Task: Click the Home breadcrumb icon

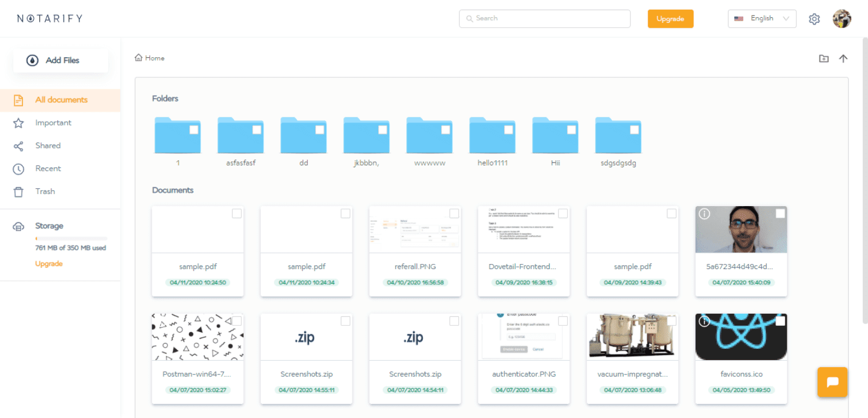Action: coord(138,58)
